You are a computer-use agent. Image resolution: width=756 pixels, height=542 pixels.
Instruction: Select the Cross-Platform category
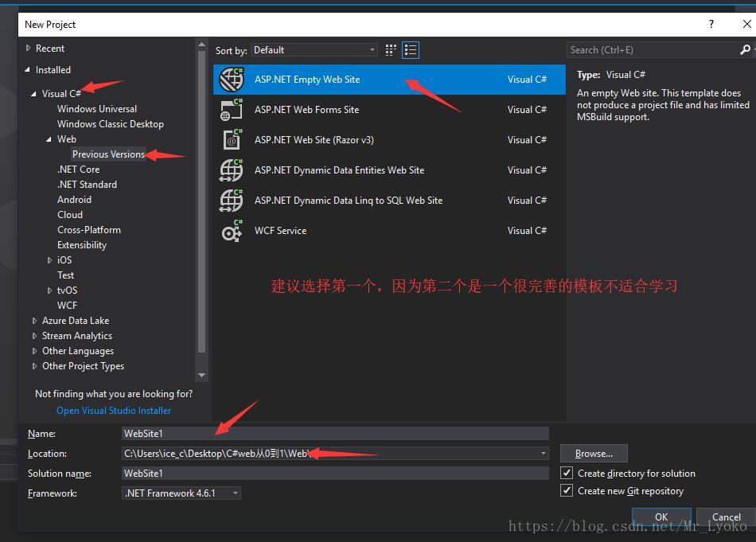[88, 230]
